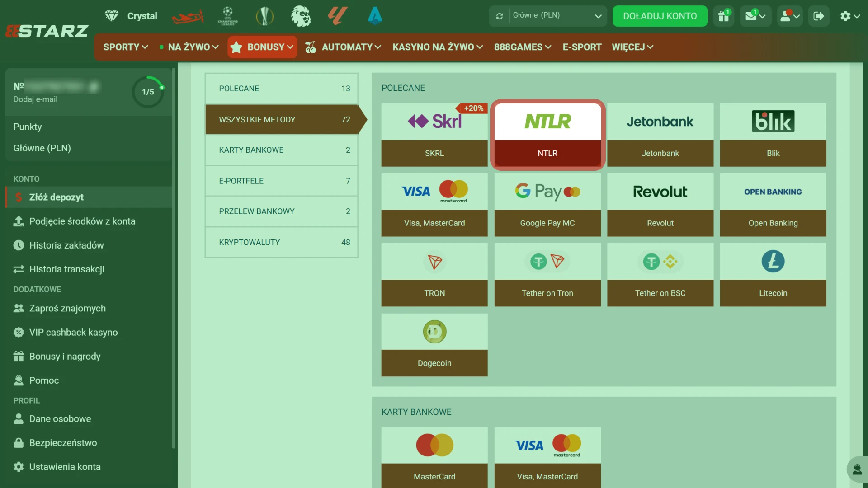Click the 1/5 profile completion circle
The image size is (868, 488).
pyautogui.click(x=148, y=92)
